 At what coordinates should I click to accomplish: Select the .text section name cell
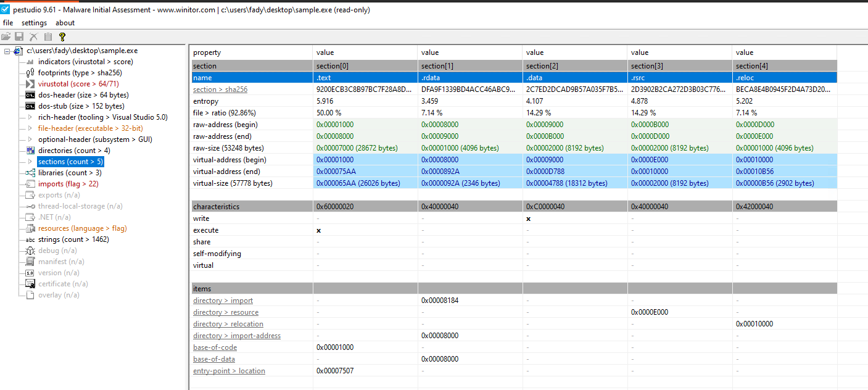click(x=365, y=78)
